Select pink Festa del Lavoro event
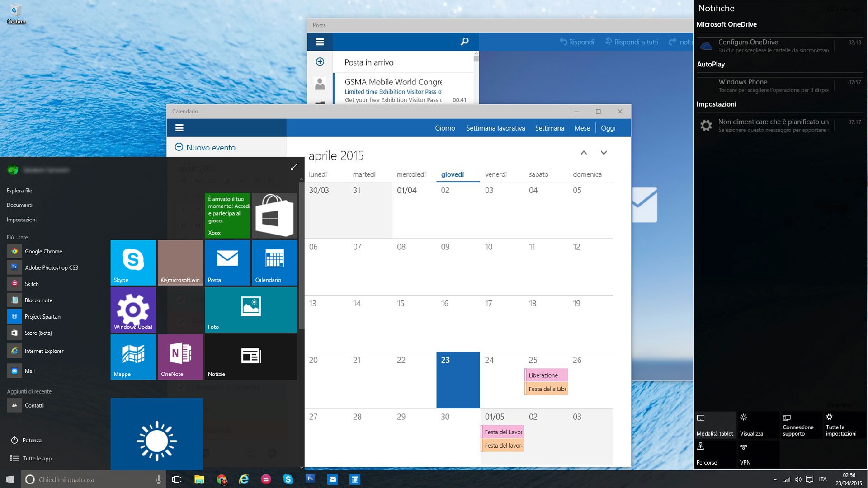The image size is (868, 488). (502, 432)
